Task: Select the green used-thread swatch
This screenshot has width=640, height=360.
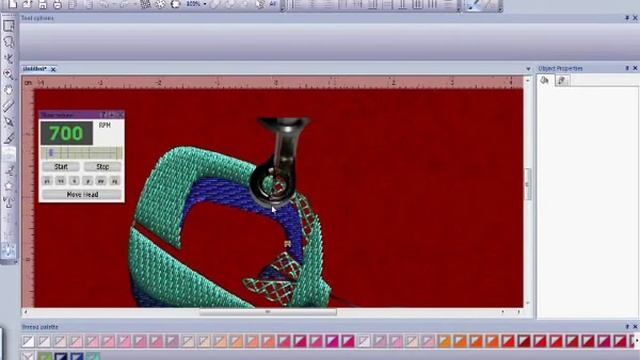Action: [45, 357]
